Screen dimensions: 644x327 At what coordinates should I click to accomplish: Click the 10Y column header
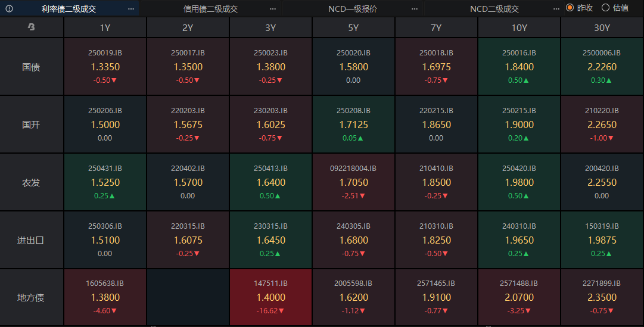pyautogui.click(x=519, y=28)
